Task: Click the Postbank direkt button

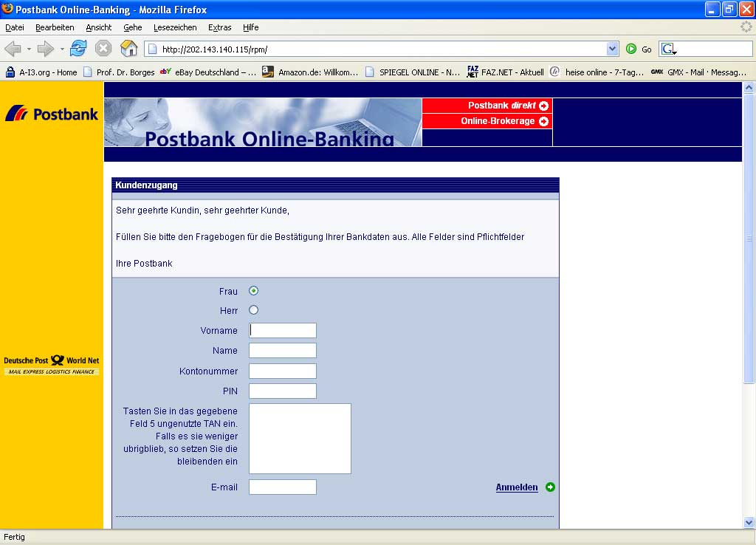Action: (x=487, y=106)
